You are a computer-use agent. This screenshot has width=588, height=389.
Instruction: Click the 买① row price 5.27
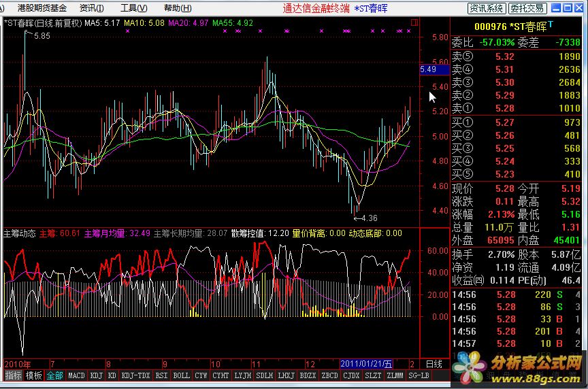coord(505,122)
